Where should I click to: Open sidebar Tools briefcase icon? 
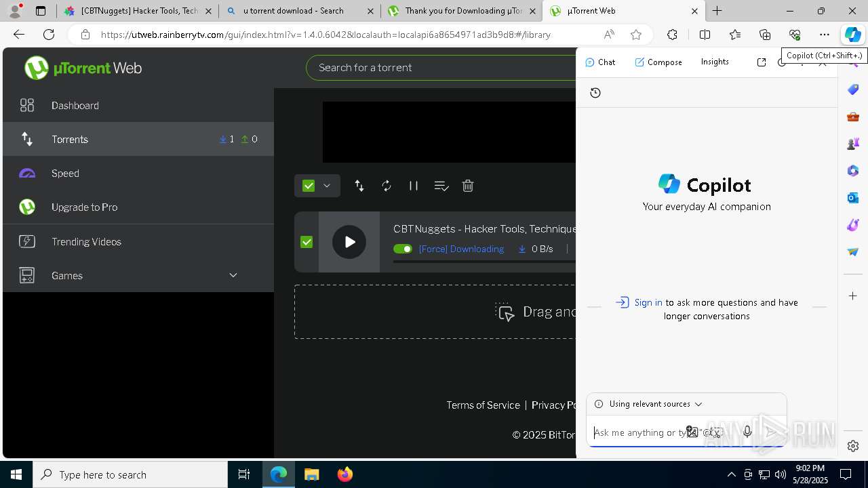point(853,117)
